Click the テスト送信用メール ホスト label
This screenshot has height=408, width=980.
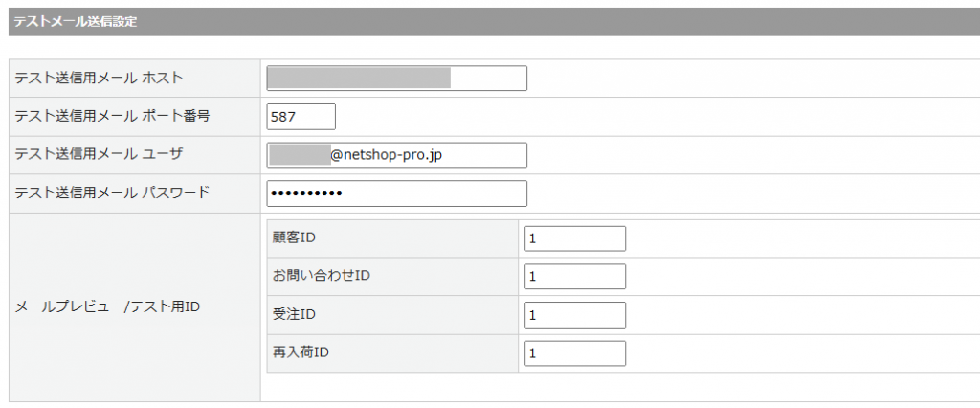[x=99, y=78]
